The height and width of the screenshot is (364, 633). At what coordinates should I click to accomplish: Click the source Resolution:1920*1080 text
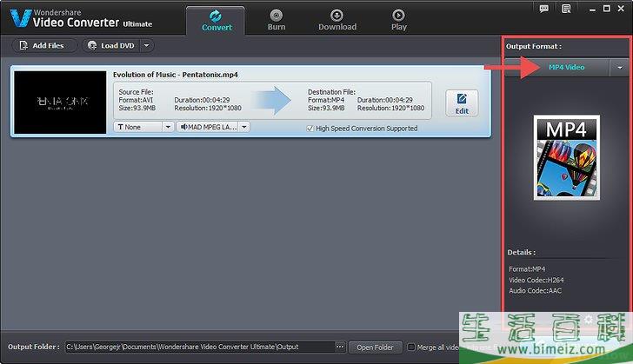coord(208,108)
